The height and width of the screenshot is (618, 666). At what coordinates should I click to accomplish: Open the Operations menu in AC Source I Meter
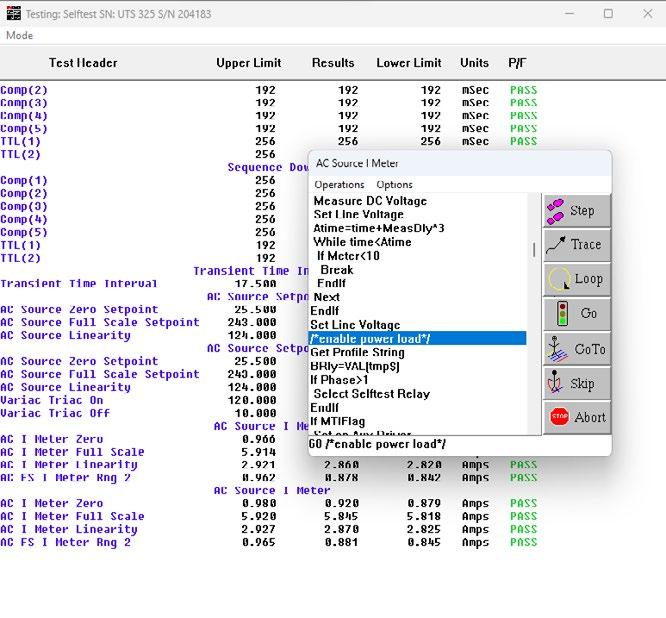pyautogui.click(x=339, y=185)
